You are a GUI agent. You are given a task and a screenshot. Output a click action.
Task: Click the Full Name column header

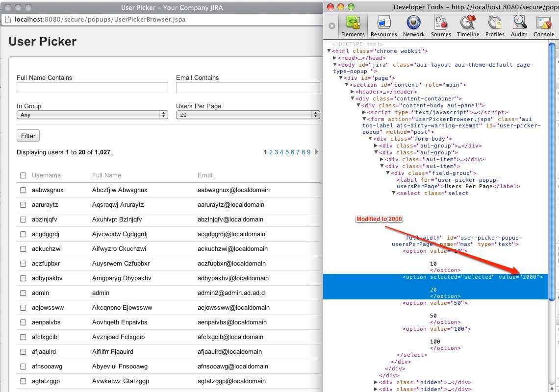tap(106, 175)
